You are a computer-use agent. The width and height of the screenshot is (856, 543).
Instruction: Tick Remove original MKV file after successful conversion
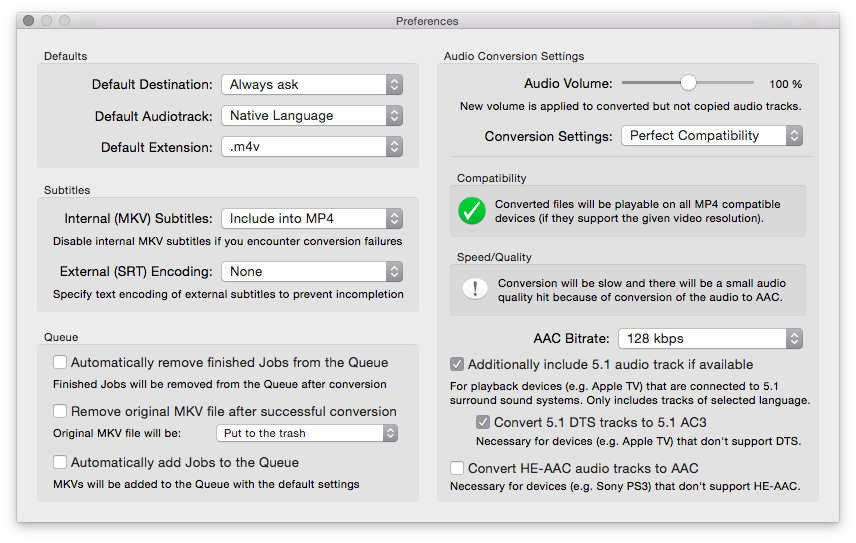60,411
